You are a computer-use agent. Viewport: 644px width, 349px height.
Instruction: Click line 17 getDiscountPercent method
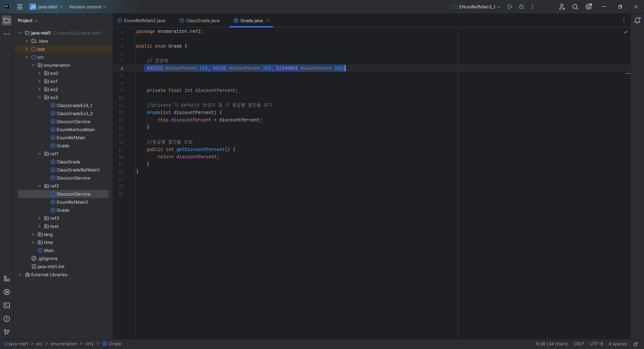click(200, 149)
